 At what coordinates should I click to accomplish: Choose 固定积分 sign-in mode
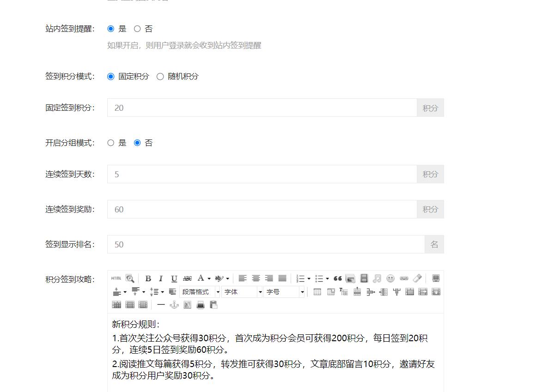[110, 77]
